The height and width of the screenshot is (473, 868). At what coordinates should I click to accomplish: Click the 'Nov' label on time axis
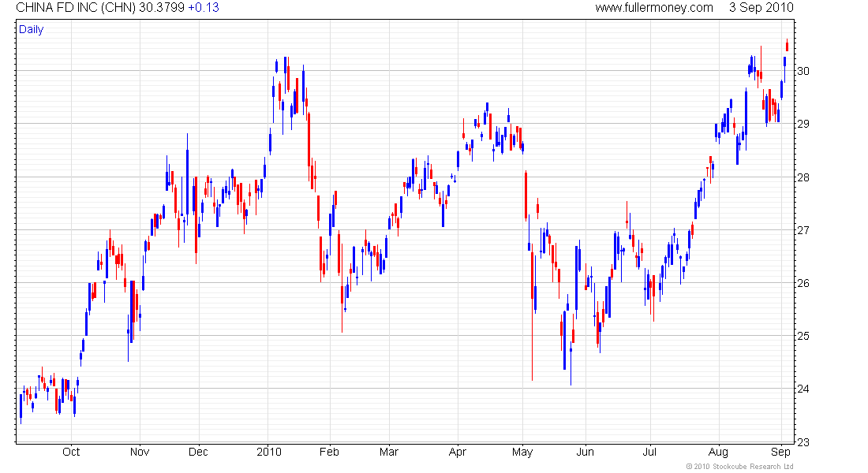[x=140, y=452]
